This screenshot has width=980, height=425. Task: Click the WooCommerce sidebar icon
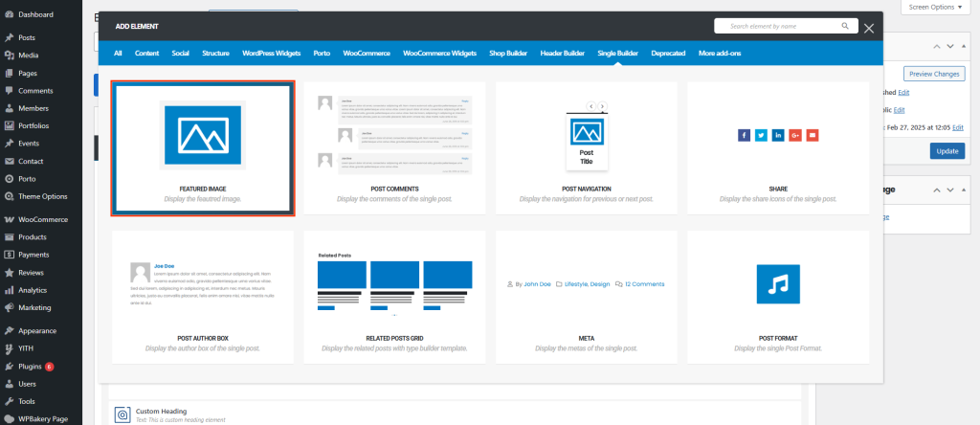tap(9, 219)
